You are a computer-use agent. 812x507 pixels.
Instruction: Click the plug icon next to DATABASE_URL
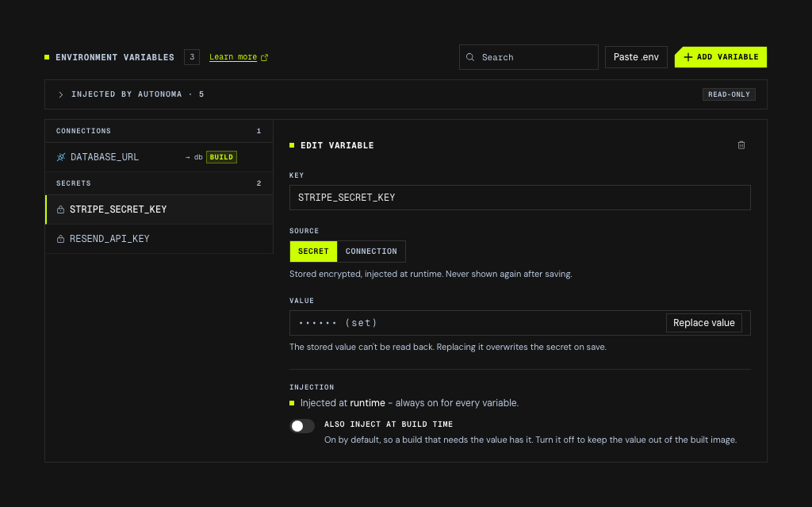[x=61, y=157]
